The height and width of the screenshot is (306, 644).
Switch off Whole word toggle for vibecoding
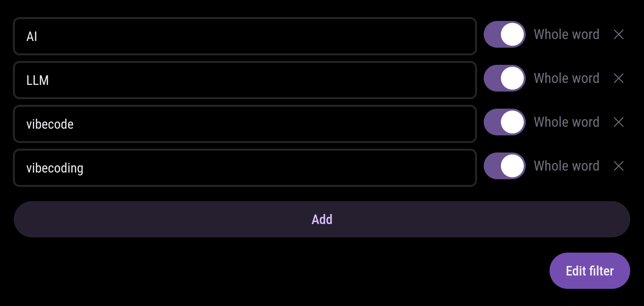pyautogui.click(x=504, y=166)
